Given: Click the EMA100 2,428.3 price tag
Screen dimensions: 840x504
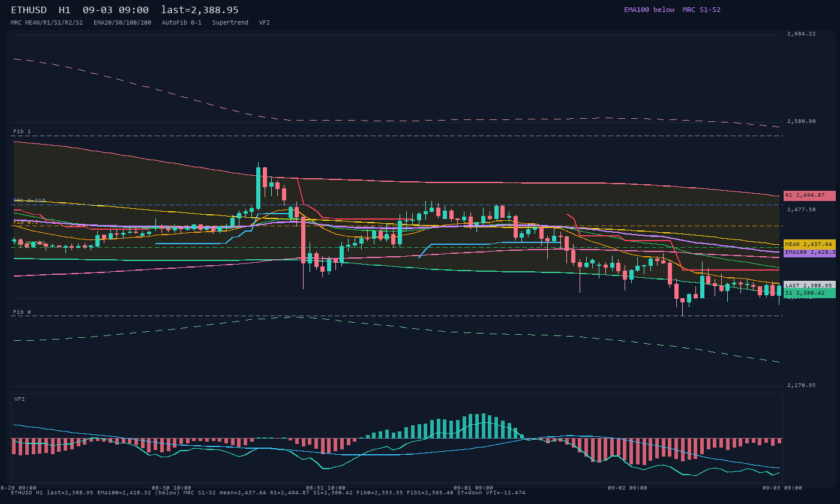Looking at the screenshot, I should point(809,253).
